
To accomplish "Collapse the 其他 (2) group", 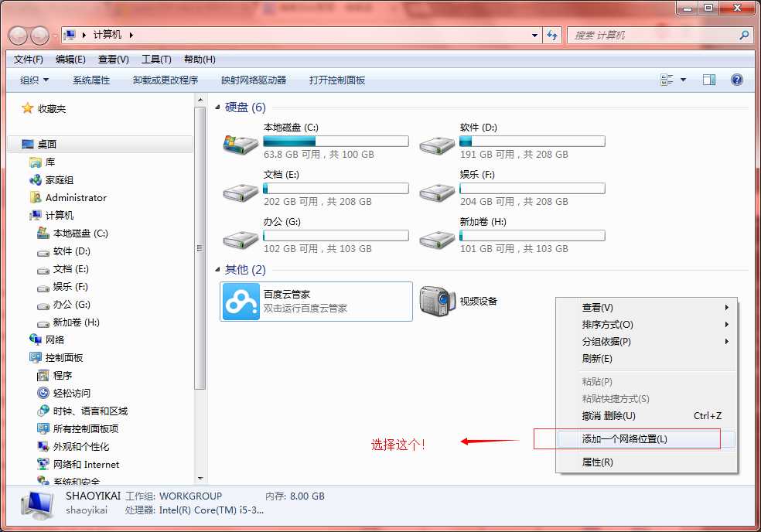I will tap(217, 269).
